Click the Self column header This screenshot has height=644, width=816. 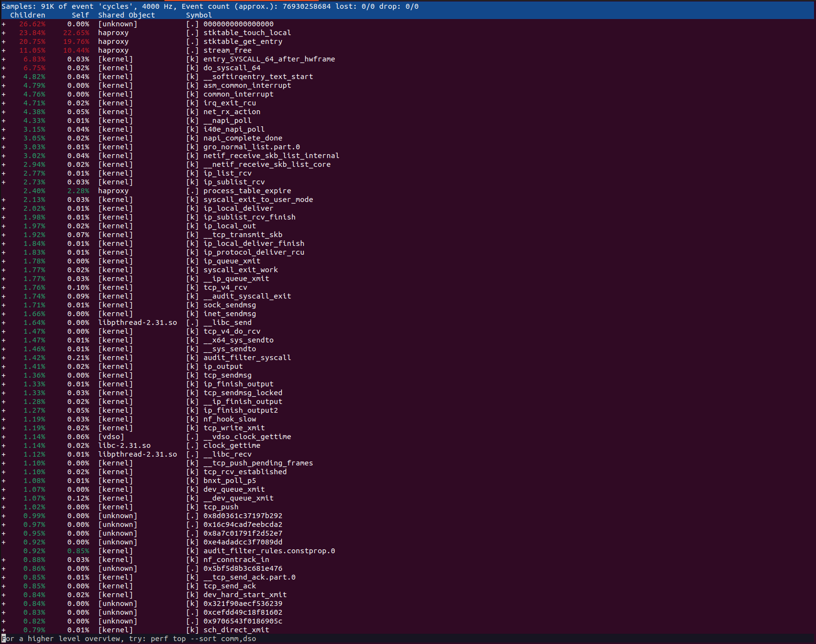point(80,15)
